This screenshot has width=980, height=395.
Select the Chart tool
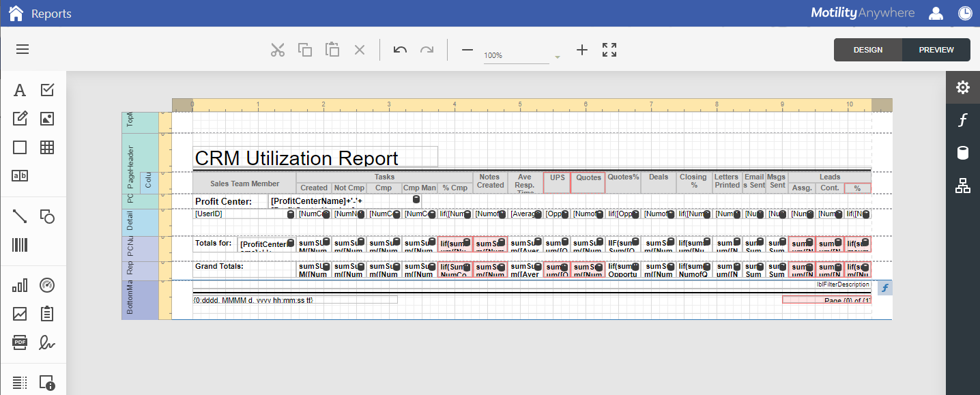pos(19,284)
